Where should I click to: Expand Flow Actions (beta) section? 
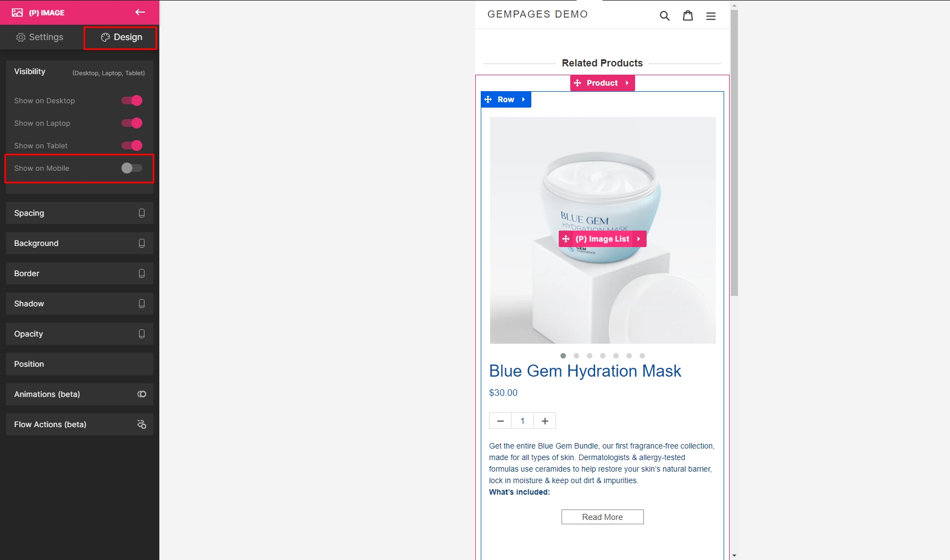tap(80, 424)
